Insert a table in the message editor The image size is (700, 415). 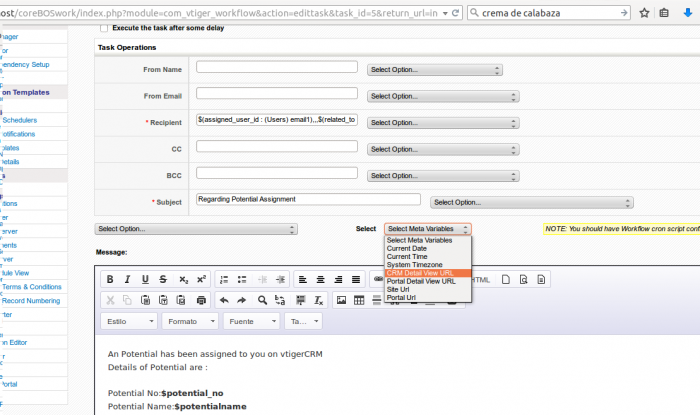[x=358, y=300]
